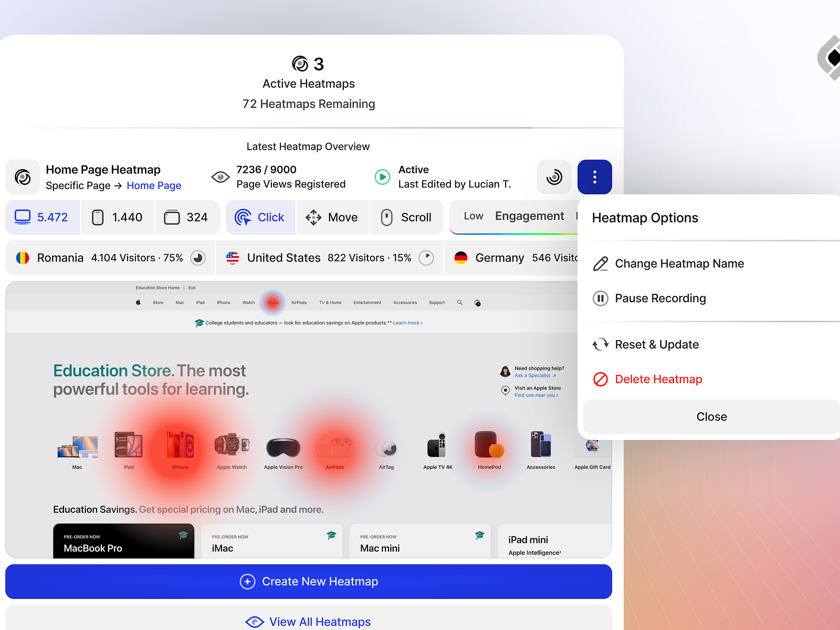Screen dimensions: 840x630
Task: Toggle the Move interaction filter
Action: [332, 217]
